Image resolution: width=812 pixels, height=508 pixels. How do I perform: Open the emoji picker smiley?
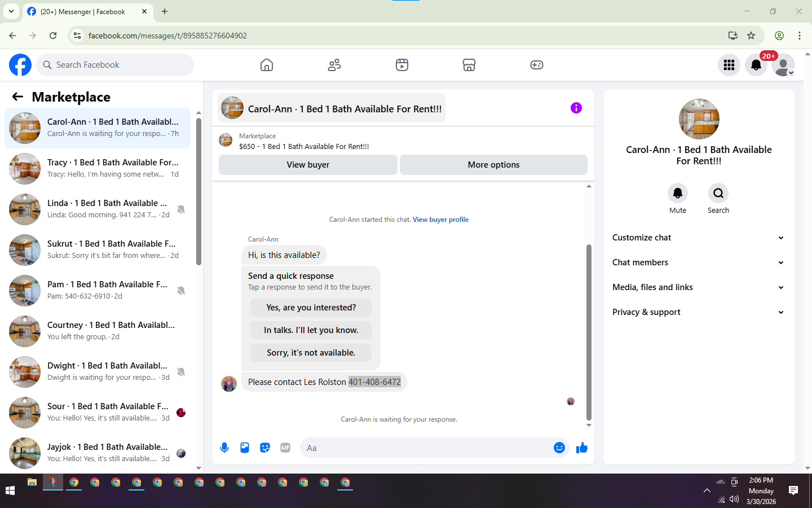click(559, 448)
